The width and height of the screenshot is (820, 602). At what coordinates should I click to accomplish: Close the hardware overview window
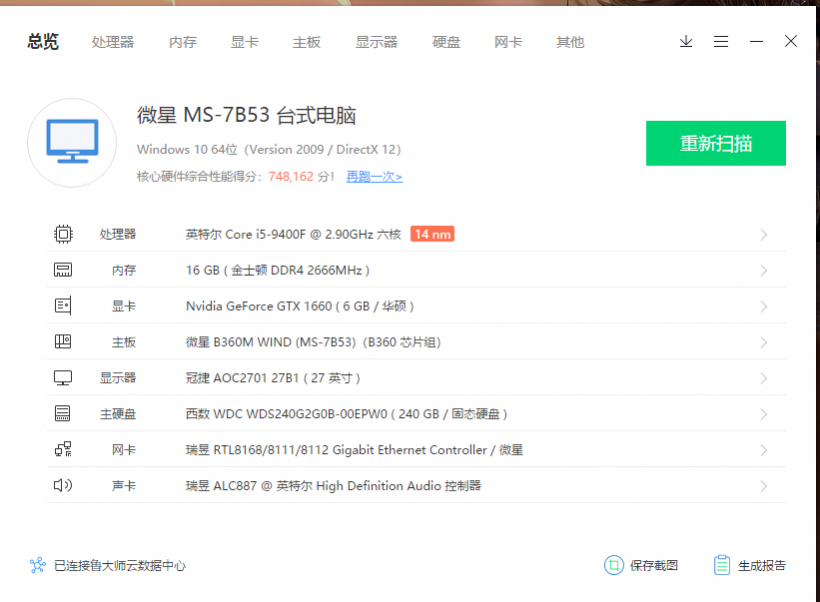[x=791, y=41]
